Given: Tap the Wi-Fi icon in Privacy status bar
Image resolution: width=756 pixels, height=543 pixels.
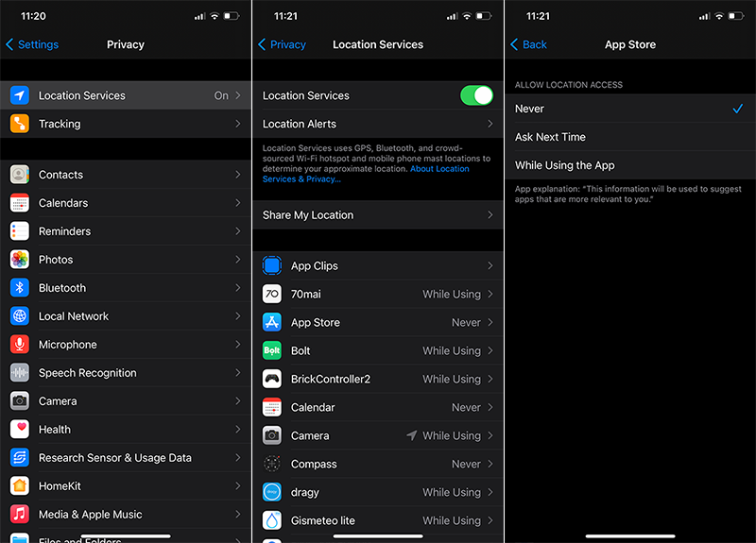Looking at the screenshot, I should [x=215, y=16].
